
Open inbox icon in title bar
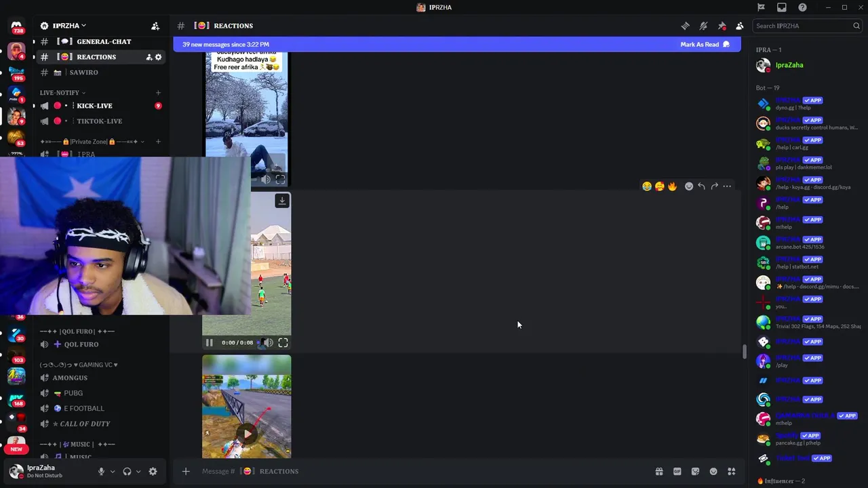point(782,7)
